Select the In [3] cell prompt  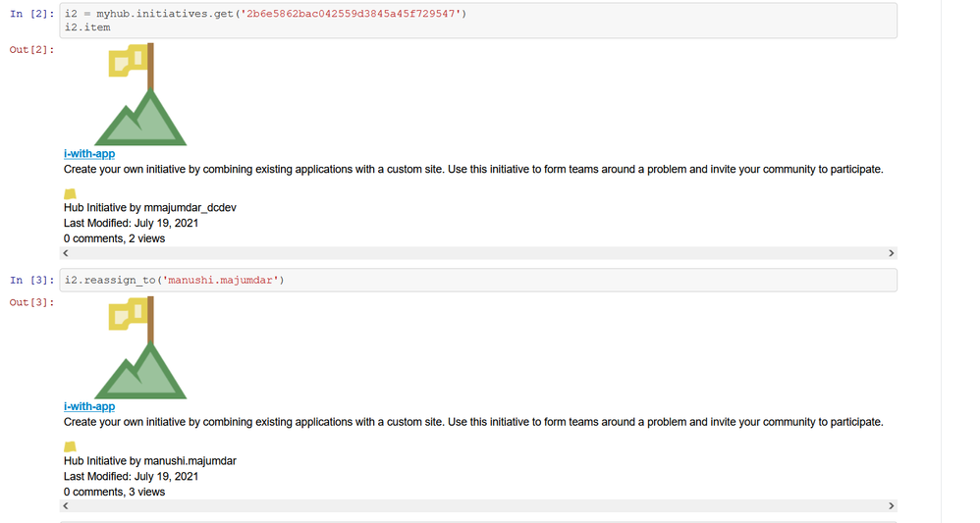click(x=31, y=281)
